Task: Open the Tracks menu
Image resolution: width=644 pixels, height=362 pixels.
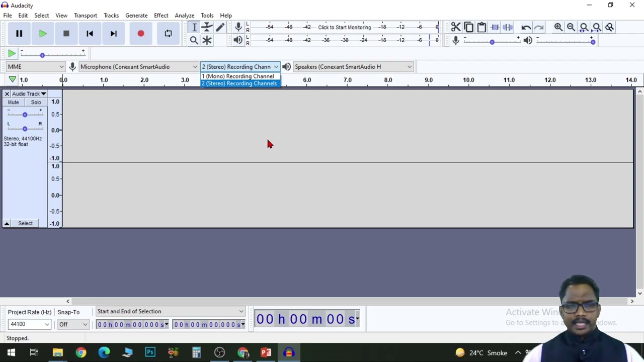Action: coord(111,16)
